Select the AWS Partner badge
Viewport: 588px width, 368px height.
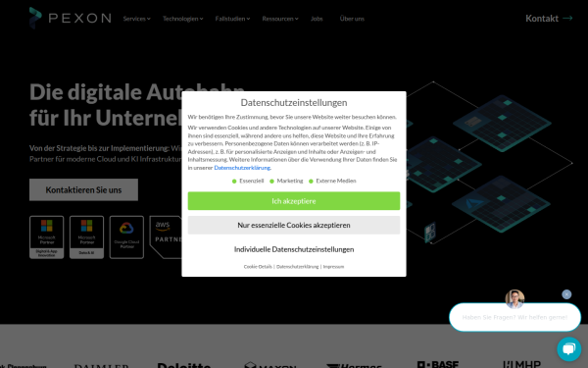pyautogui.click(x=166, y=237)
